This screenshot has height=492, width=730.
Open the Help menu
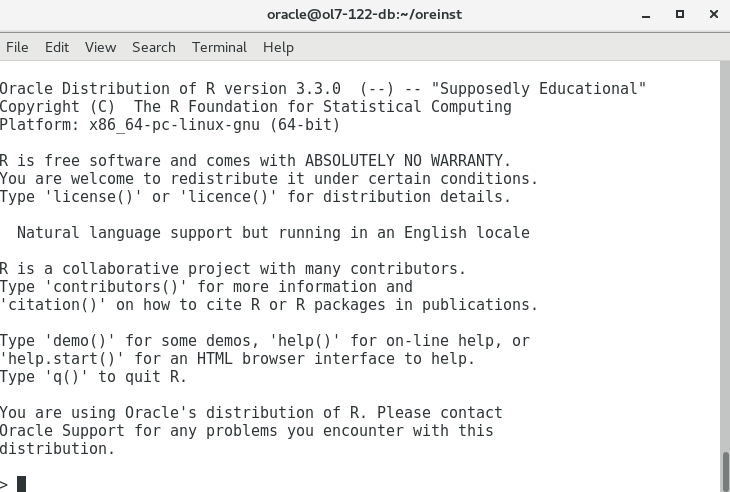point(278,47)
